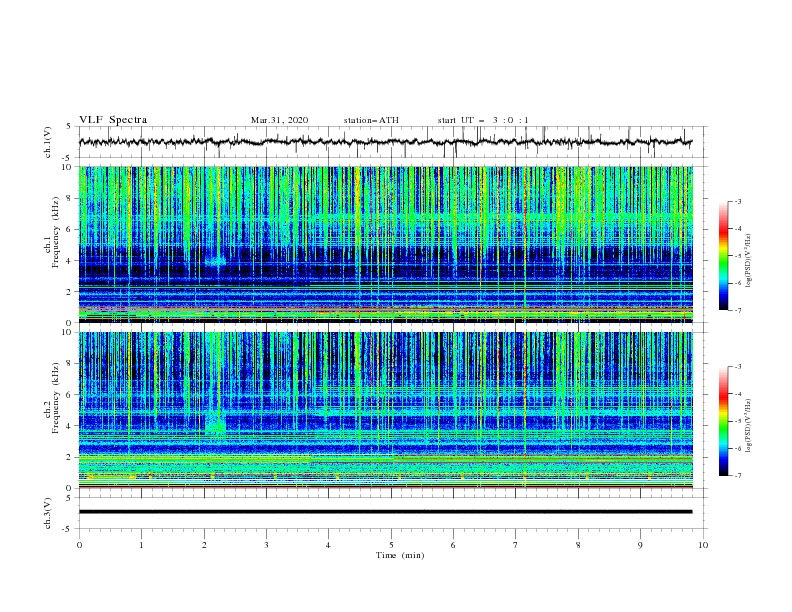Click the "-5" tick on ch.2 color bar
The image size is (792, 612).
pos(737,421)
